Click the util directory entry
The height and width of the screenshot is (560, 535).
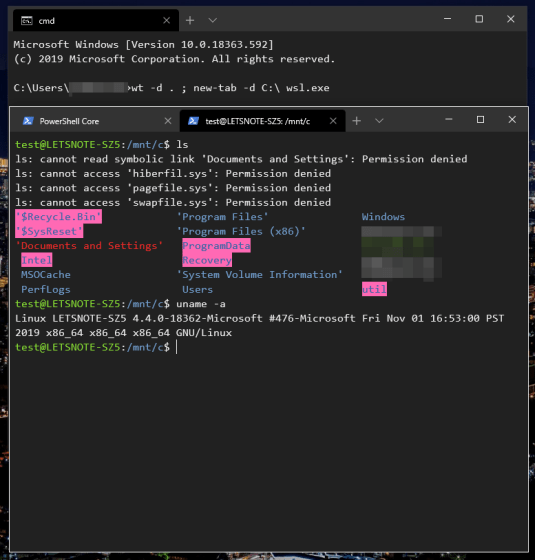374,289
